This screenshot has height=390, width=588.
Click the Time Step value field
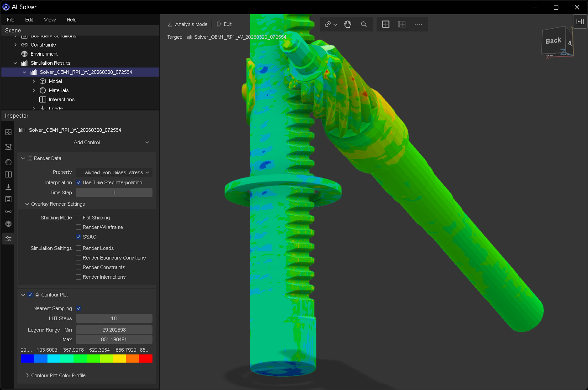tap(114, 192)
